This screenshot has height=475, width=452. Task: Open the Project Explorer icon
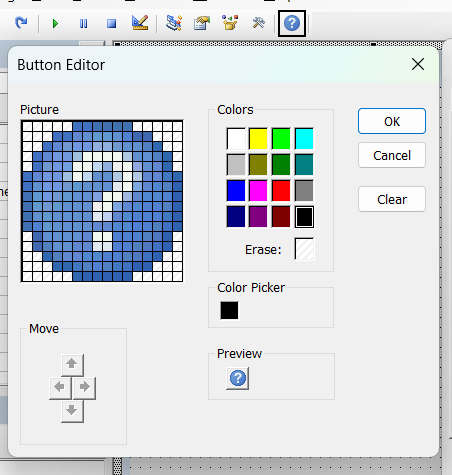[x=174, y=23]
